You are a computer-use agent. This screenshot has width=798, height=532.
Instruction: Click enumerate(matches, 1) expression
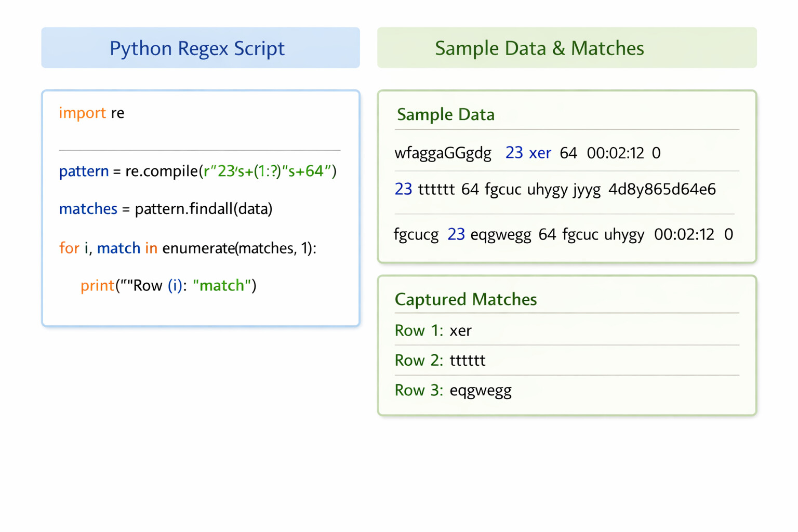pos(237,248)
